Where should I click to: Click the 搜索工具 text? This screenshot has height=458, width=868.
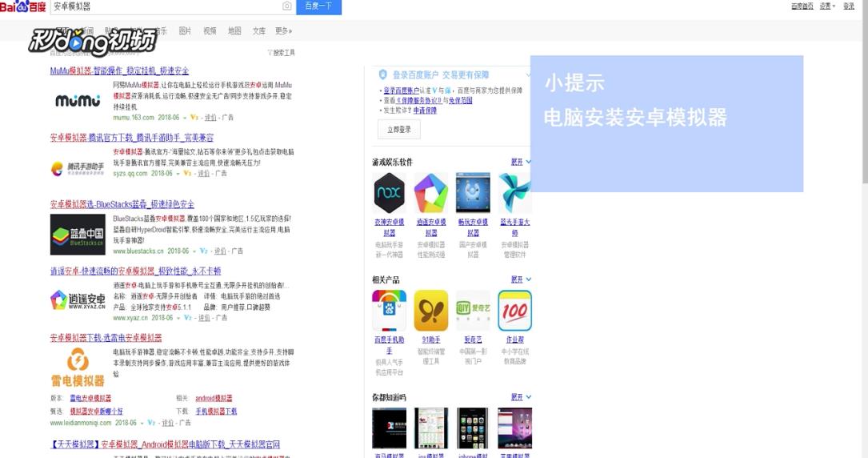click(x=284, y=53)
